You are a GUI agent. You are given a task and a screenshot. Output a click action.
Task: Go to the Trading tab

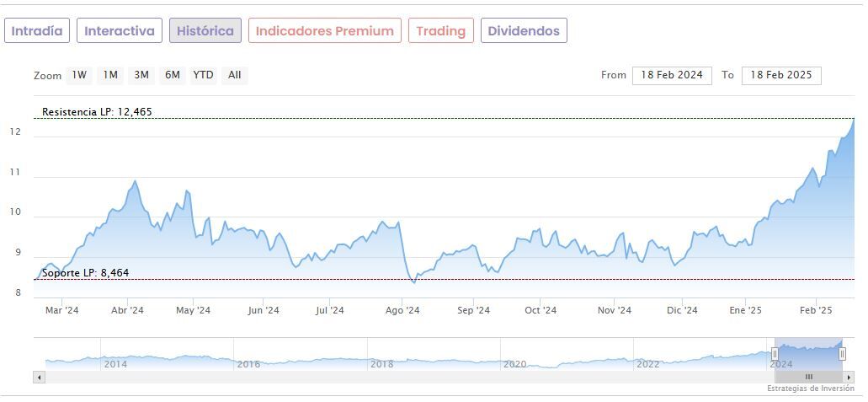440,31
